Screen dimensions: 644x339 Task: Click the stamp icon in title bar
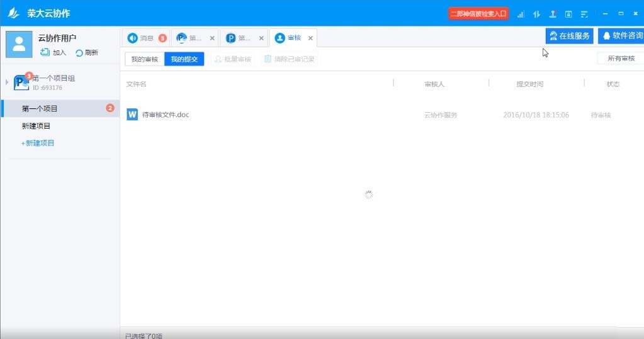tap(553, 14)
